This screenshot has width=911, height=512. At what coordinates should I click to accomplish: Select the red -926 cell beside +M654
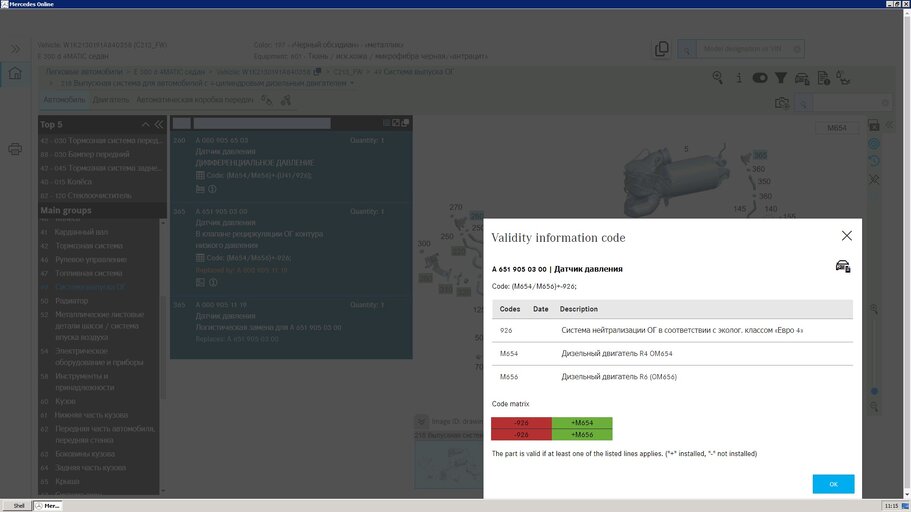coord(521,423)
